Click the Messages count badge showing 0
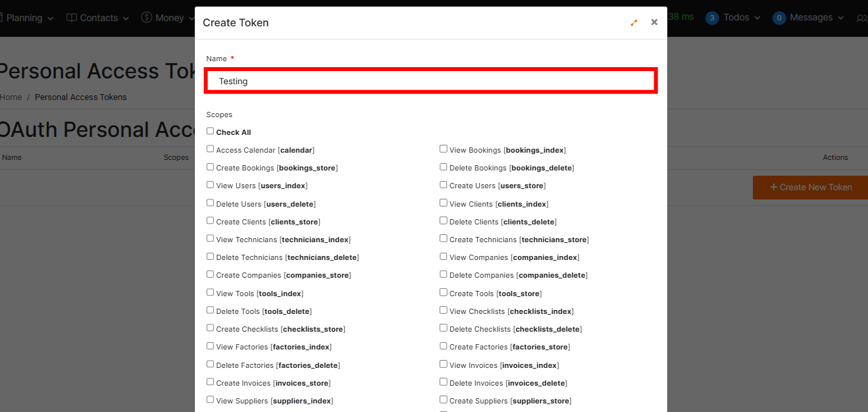 click(x=779, y=18)
